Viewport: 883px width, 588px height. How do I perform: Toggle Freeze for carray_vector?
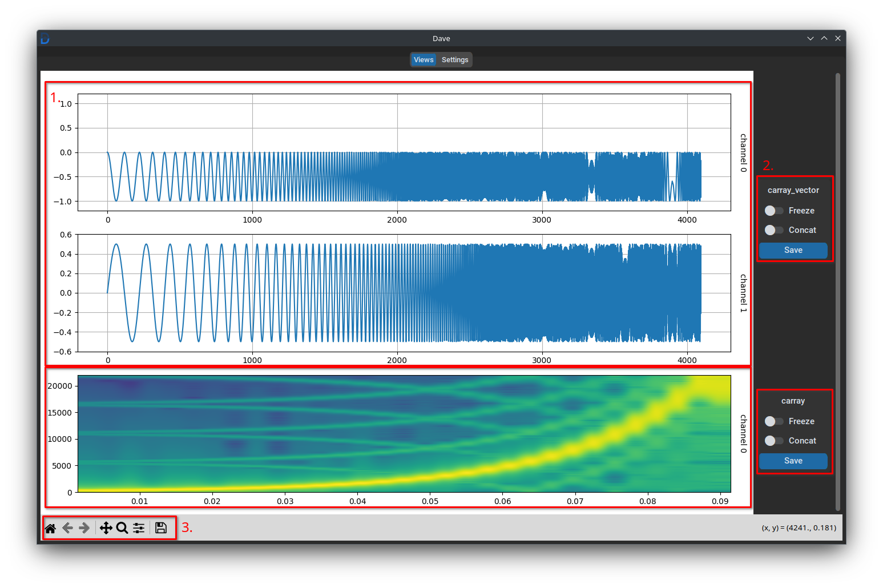pyautogui.click(x=774, y=211)
